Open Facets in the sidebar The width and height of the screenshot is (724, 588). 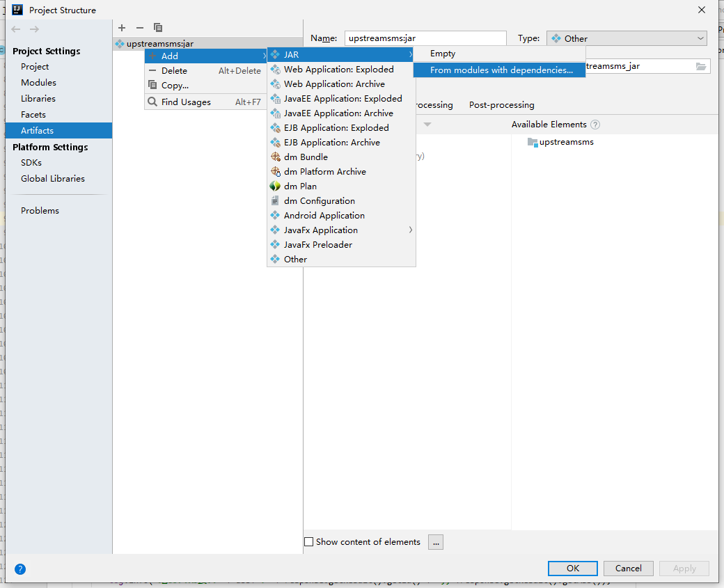pos(58,114)
